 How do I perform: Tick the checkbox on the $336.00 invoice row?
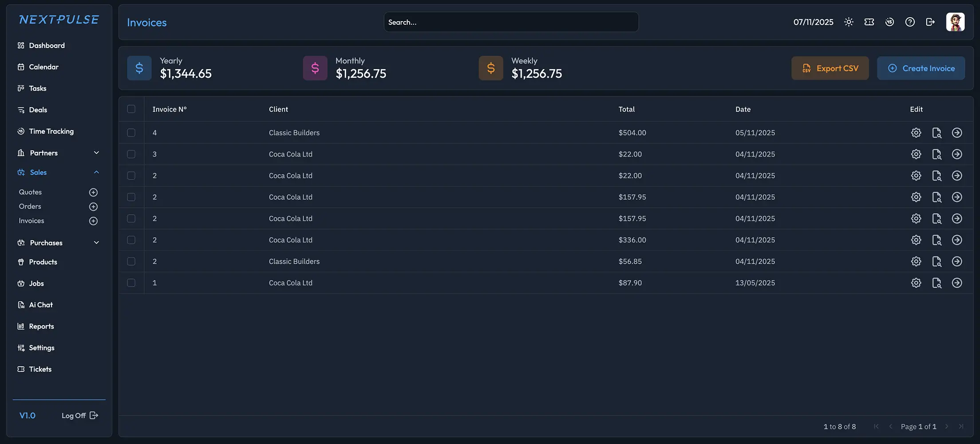(x=131, y=240)
